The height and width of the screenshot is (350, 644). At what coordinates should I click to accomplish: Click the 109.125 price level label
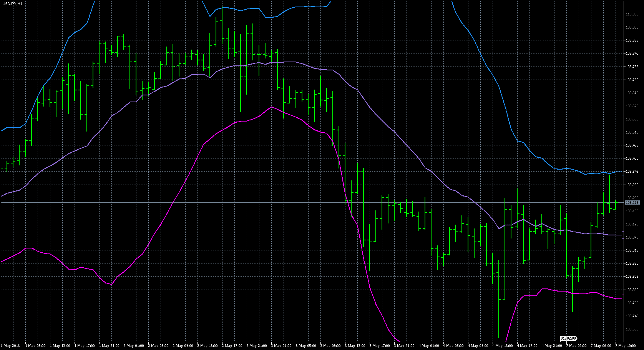(x=632, y=224)
